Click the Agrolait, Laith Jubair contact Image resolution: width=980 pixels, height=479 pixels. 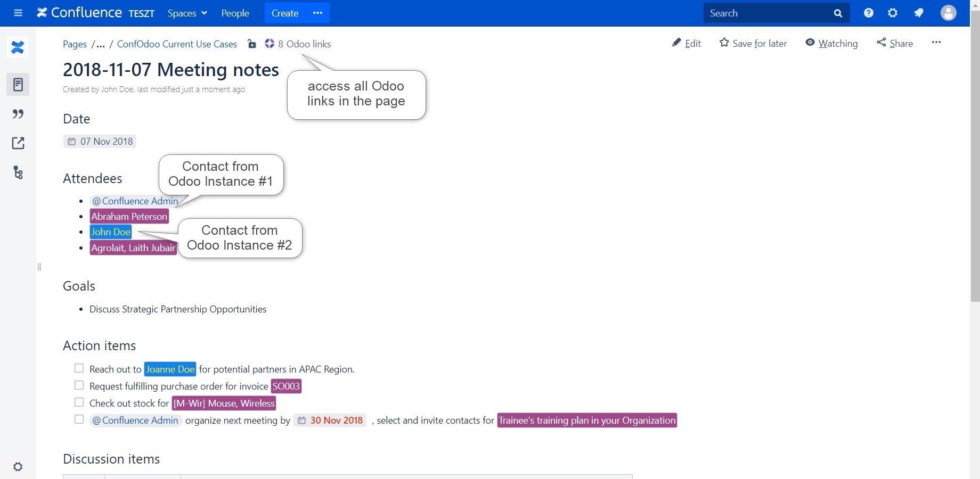[x=133, y=247]
